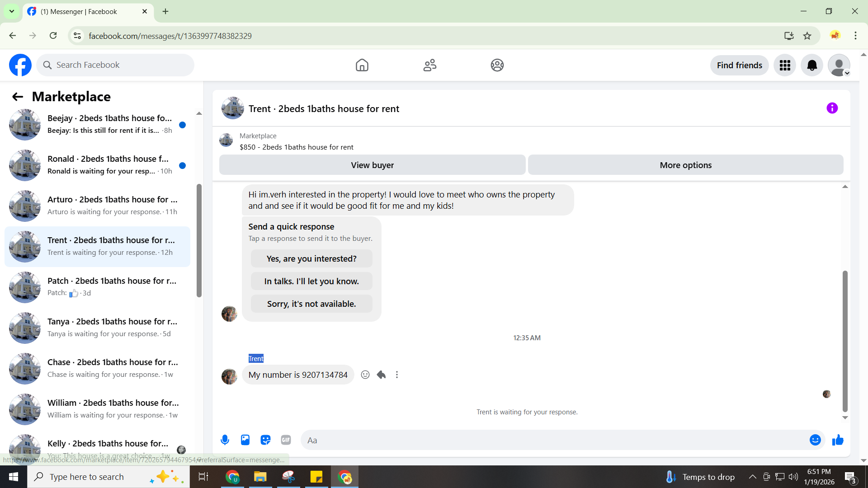Screen dimensions: 868x488
Task: Click the voice clip microphone icon
Action: tap(225, 440)
